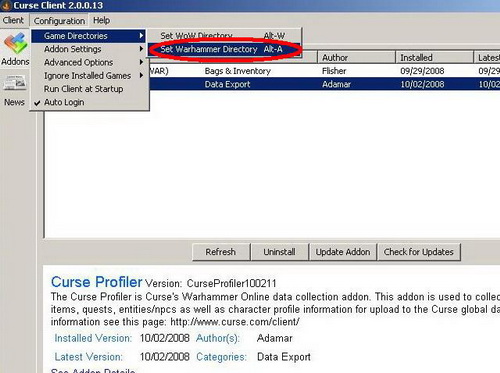500x373 pixels.
Task: Click the Curse Client title bar icon
Action: (x=5, y=5)
